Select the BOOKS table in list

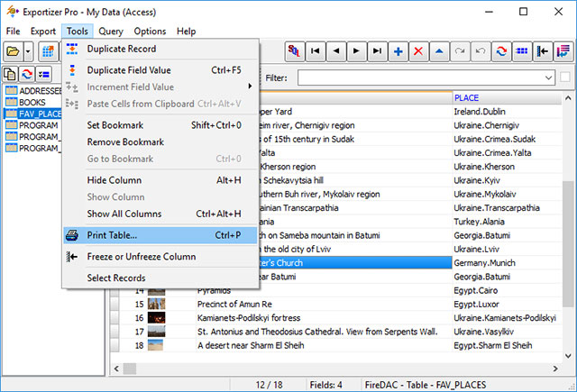[x=32, y=103]
